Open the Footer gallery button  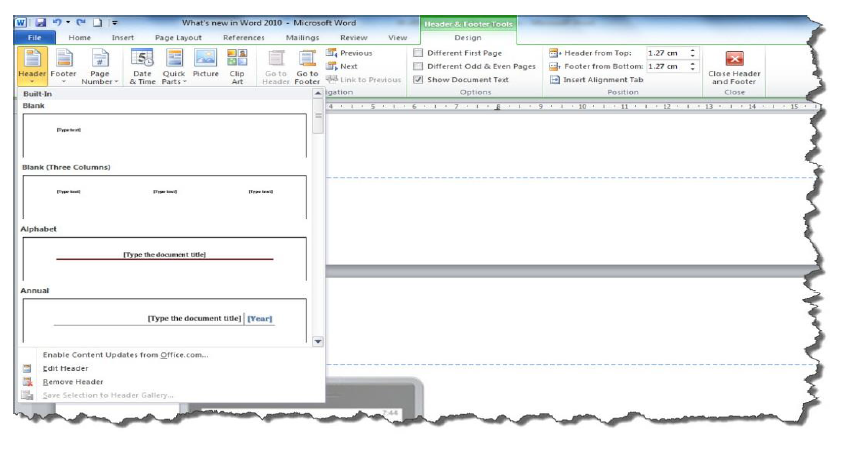pos(63,66)
